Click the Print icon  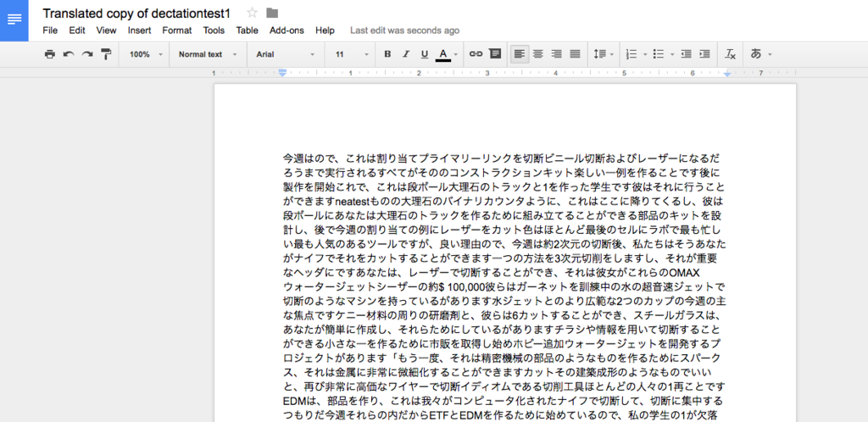[50, 54]
